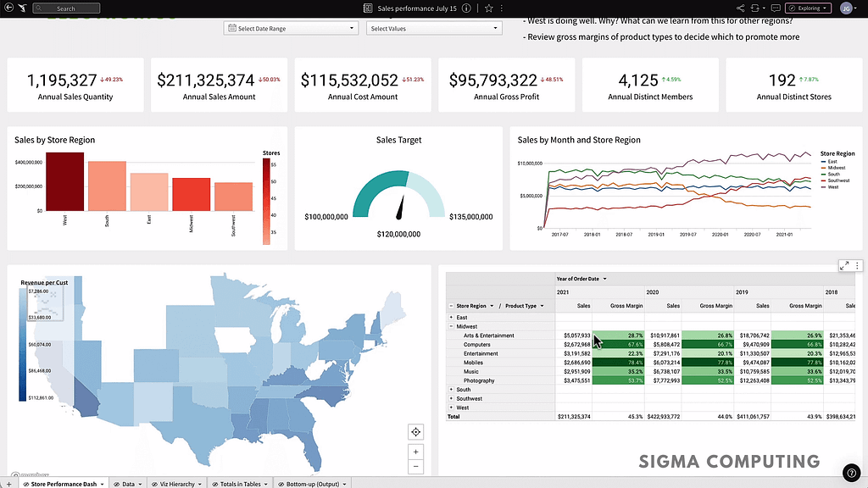Screen dimensions: 868x488
Task: Open the more options menu beside the star
Action: [x=502, y=8]
